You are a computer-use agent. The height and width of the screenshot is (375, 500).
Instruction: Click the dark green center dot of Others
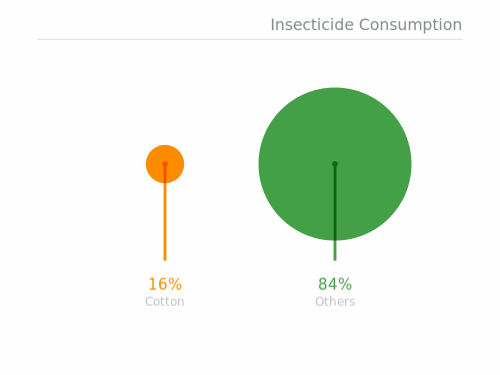[335, 164]
